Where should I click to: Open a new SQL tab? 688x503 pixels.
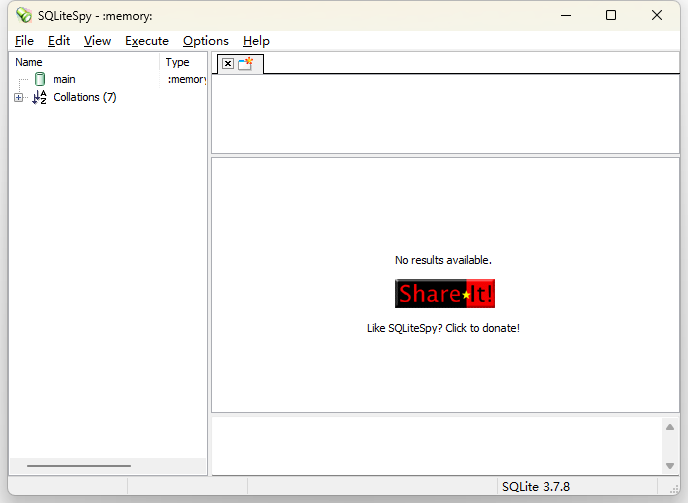pyautogui.click(x=246, y=64)
